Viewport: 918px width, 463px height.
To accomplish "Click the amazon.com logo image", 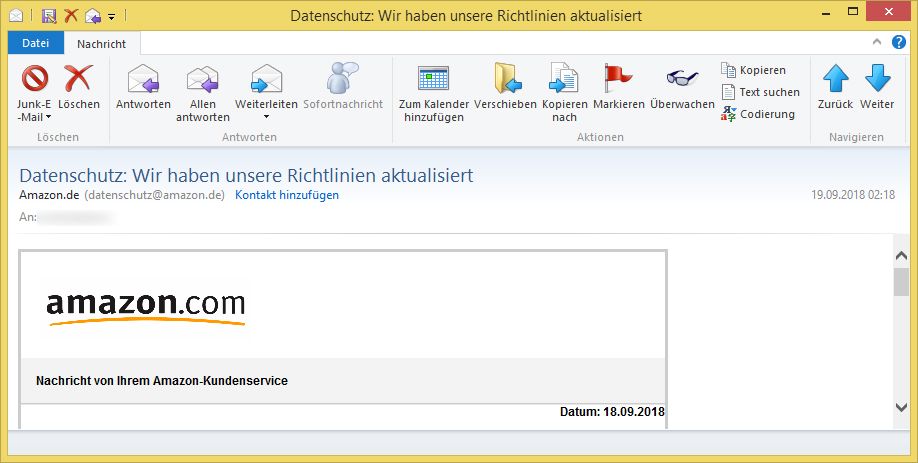I will [146, 308].
